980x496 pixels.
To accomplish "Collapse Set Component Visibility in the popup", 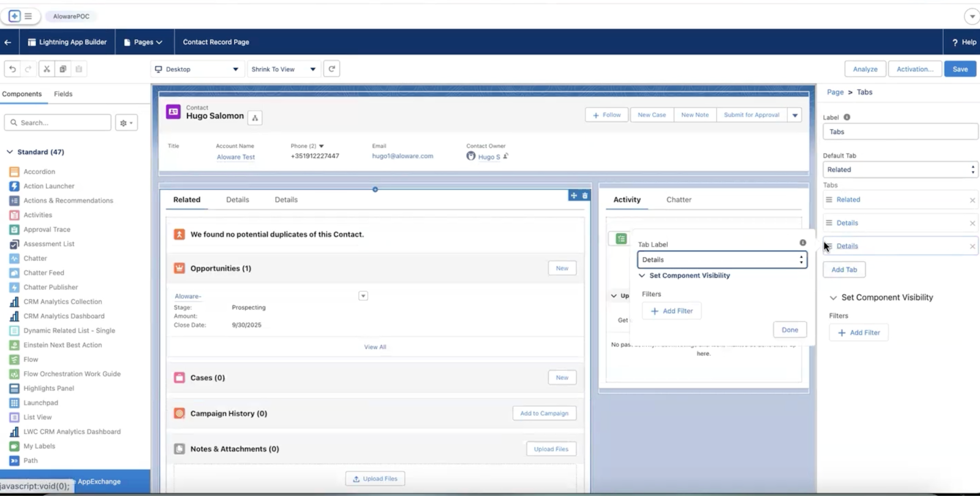I will coord(642,275).
